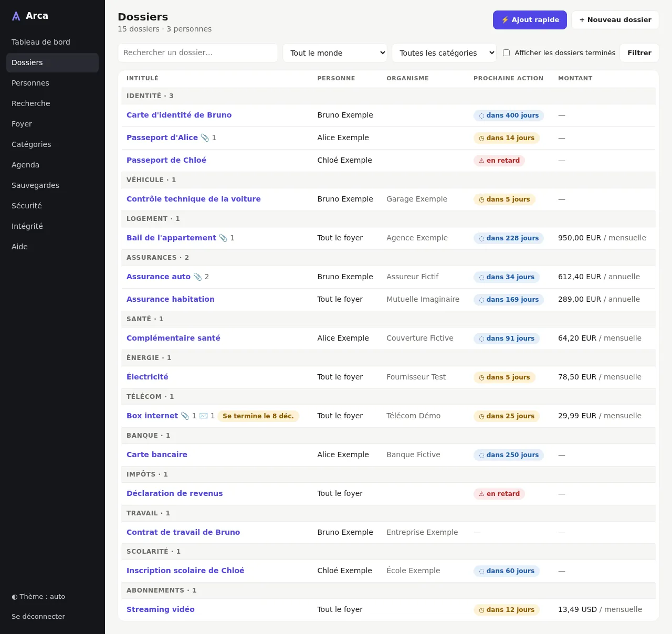The image size is (672, 634).
Task: Go to Catégories in sidebar
Action: click(x=52, y=144)
